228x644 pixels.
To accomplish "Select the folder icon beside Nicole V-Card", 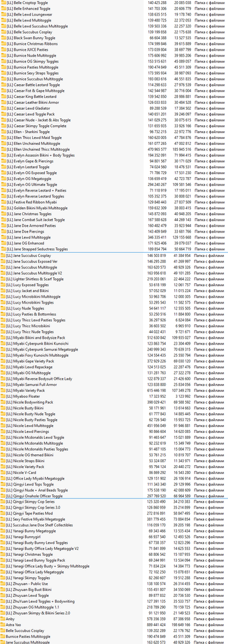I will pos(4,473).
